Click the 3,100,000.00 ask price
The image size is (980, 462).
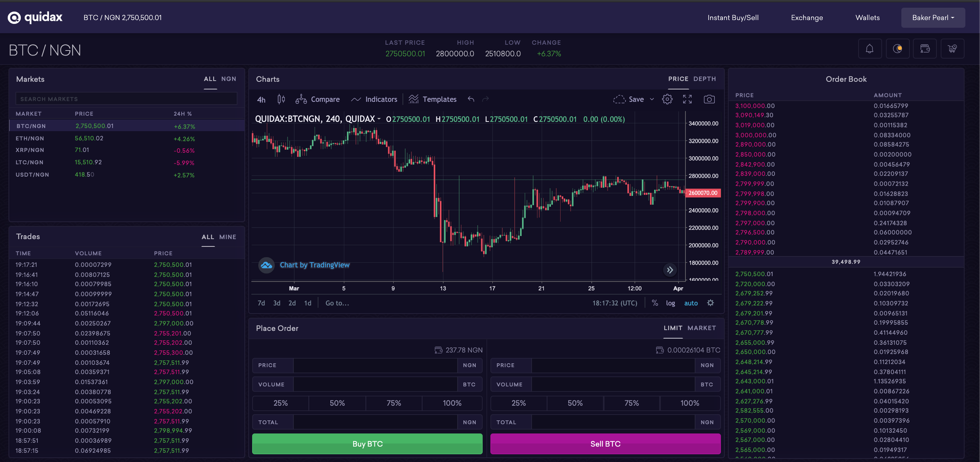(x=754, y=106)
